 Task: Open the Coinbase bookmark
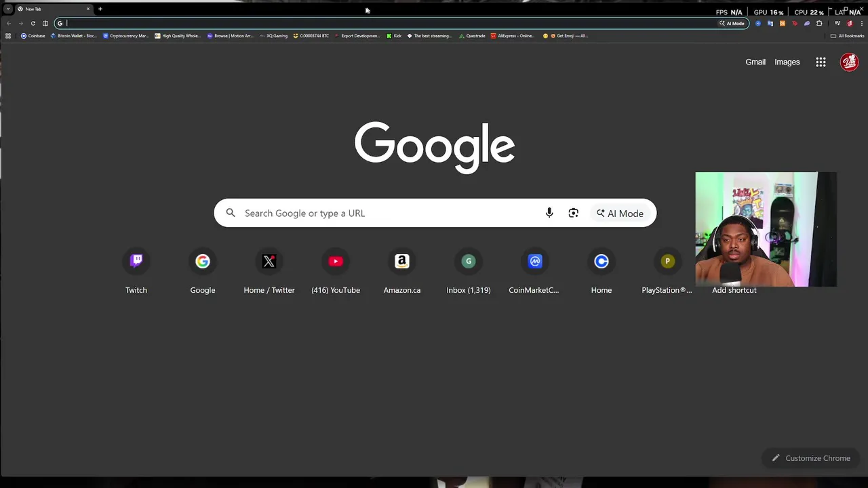(33, 36)
